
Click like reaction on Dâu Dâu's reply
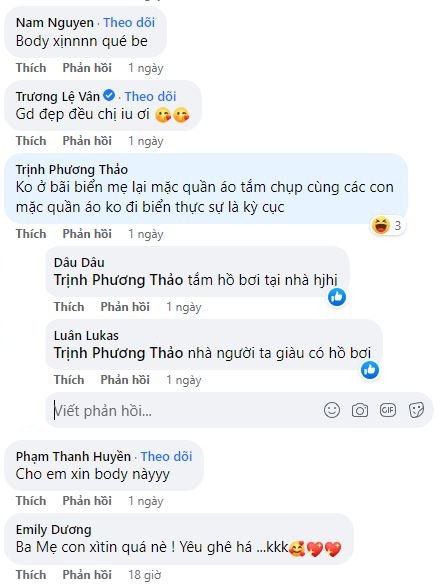pos(337,297)
